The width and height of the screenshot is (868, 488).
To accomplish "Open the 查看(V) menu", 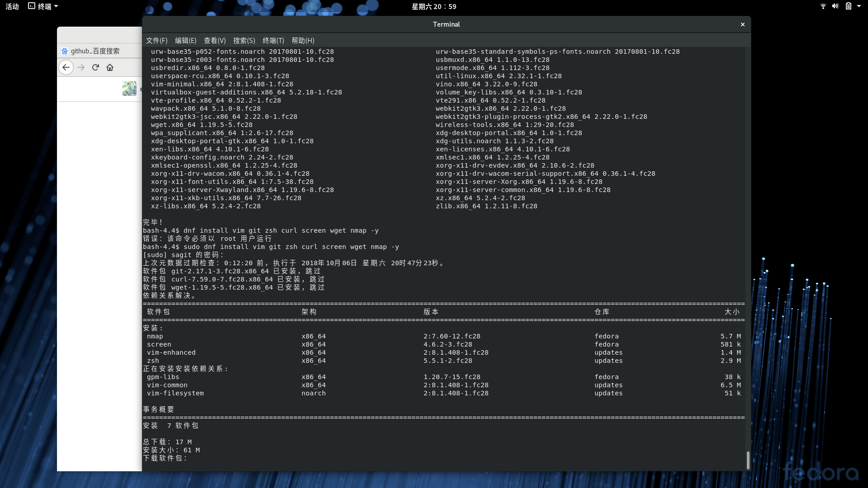I will [215, 41].
